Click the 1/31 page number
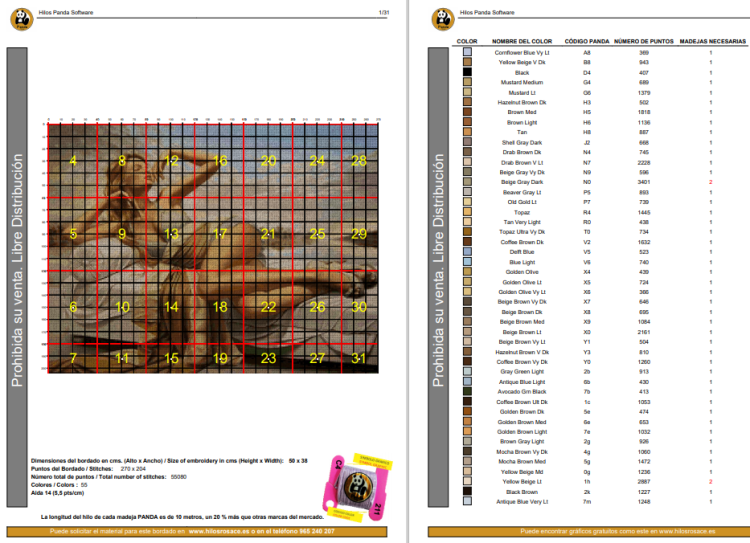The width and height of the screenshot is (750, 543). (x=384, y=12)
